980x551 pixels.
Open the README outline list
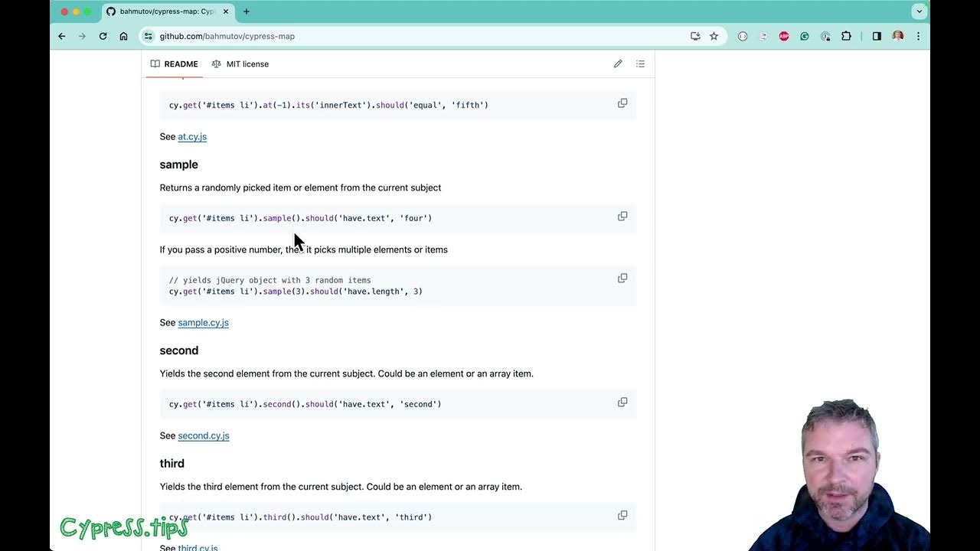640,64
